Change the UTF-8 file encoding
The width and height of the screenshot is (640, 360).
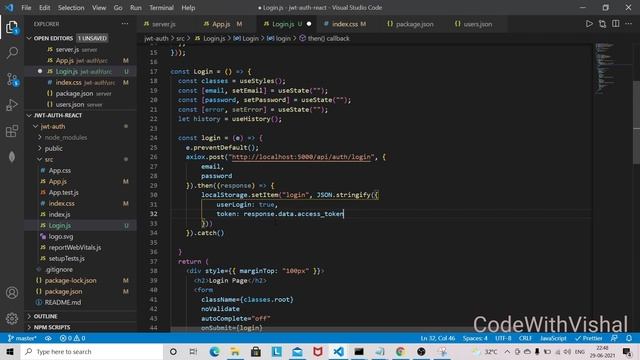(503, 338)
